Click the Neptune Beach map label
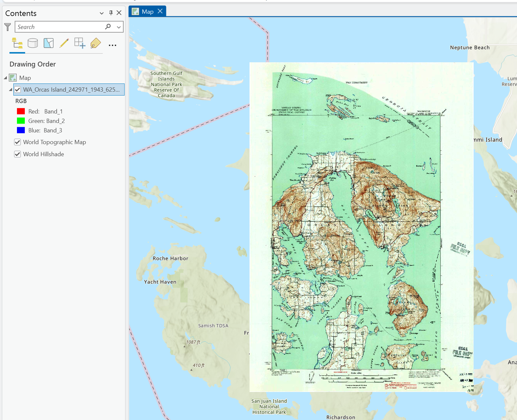517x420 pixels. tap(470, 48)
